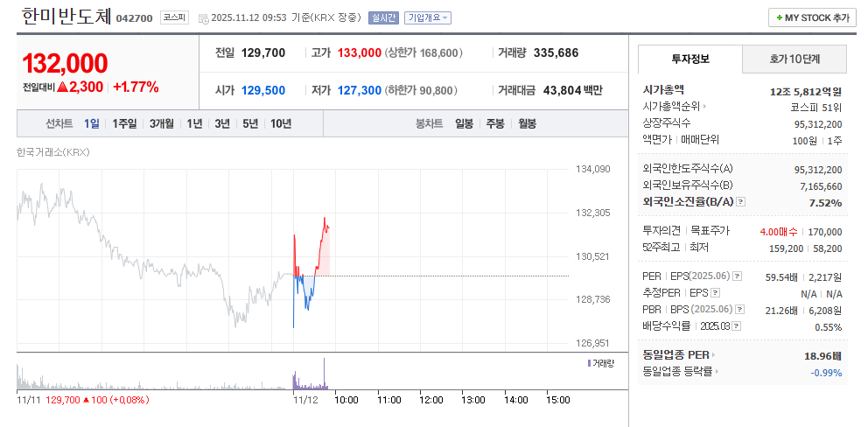Click the dividend yield 0.55%
Screen dimensions: 868x427
[x=829, y=326]
